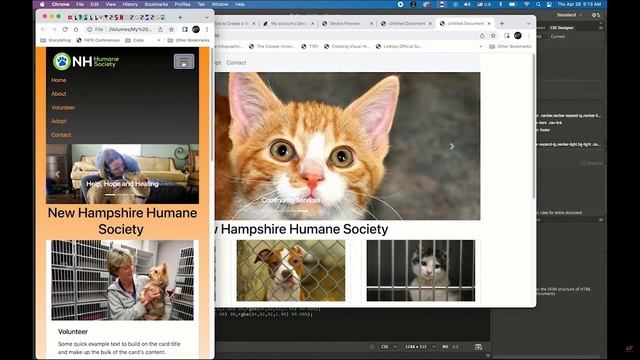Open the Code bookmark folder
This screenshot has height=360, width=640.
click(x=135, y=40)
